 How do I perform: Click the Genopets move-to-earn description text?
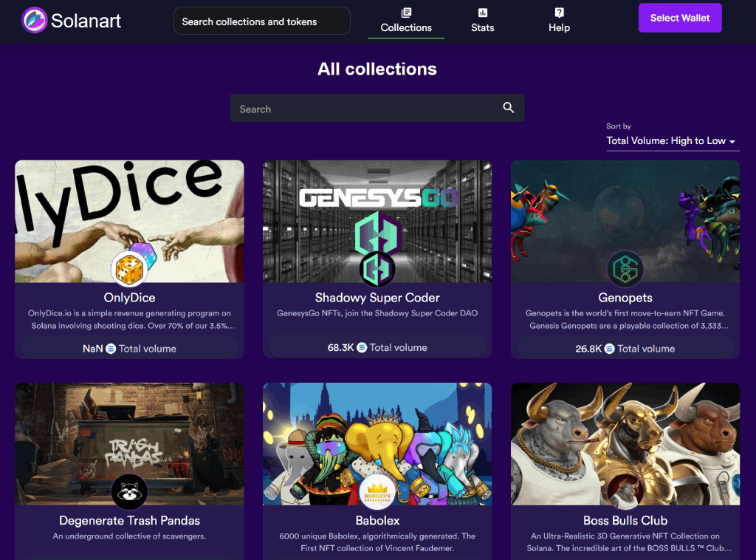pos(628,319)
